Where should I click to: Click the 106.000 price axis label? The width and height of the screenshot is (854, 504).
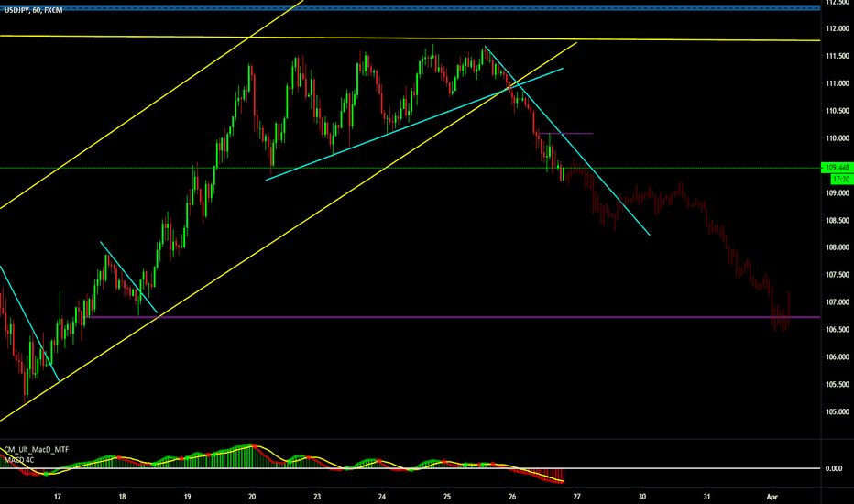click(x=838, y=357)
